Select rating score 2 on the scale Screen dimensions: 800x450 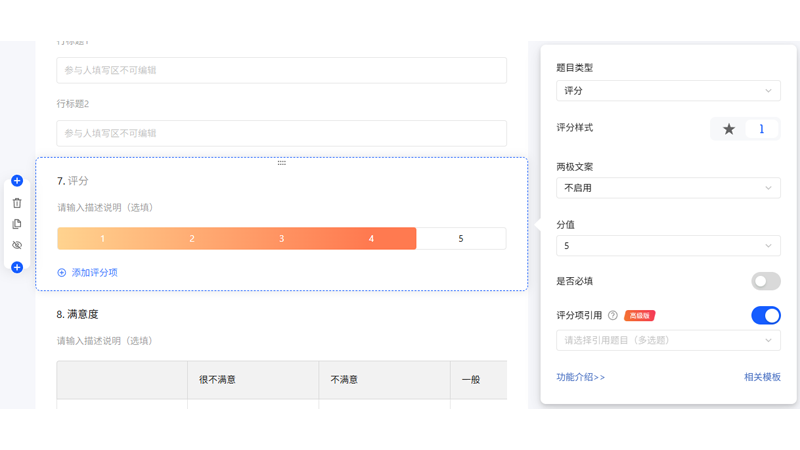[x=192, y=238]
